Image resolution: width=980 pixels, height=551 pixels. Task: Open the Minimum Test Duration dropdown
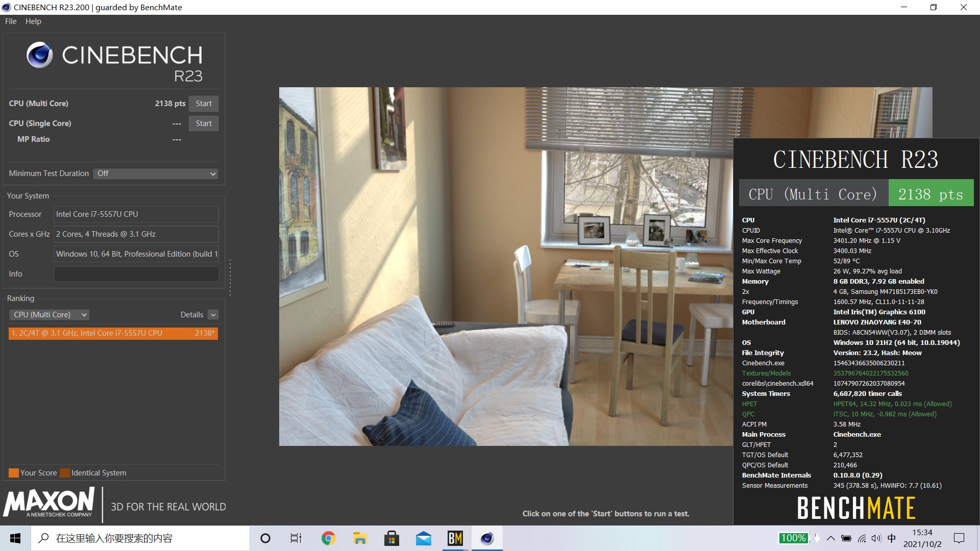point(156,173)
